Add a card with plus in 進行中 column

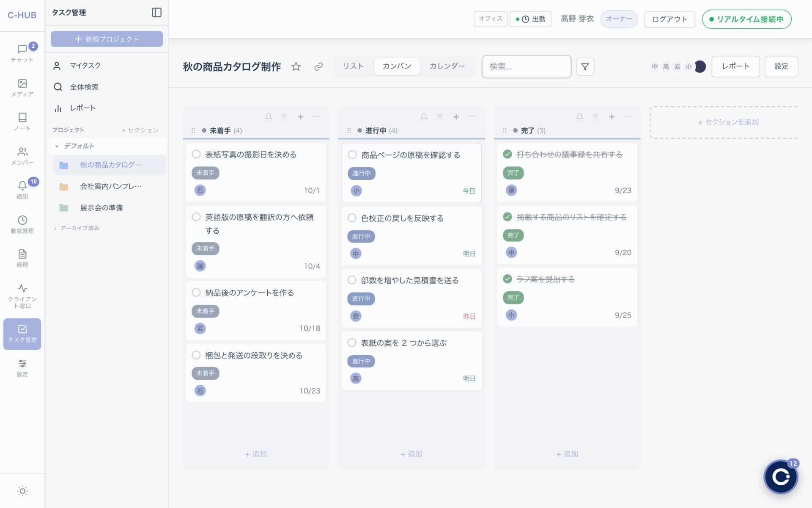click(x=456, y=116)
